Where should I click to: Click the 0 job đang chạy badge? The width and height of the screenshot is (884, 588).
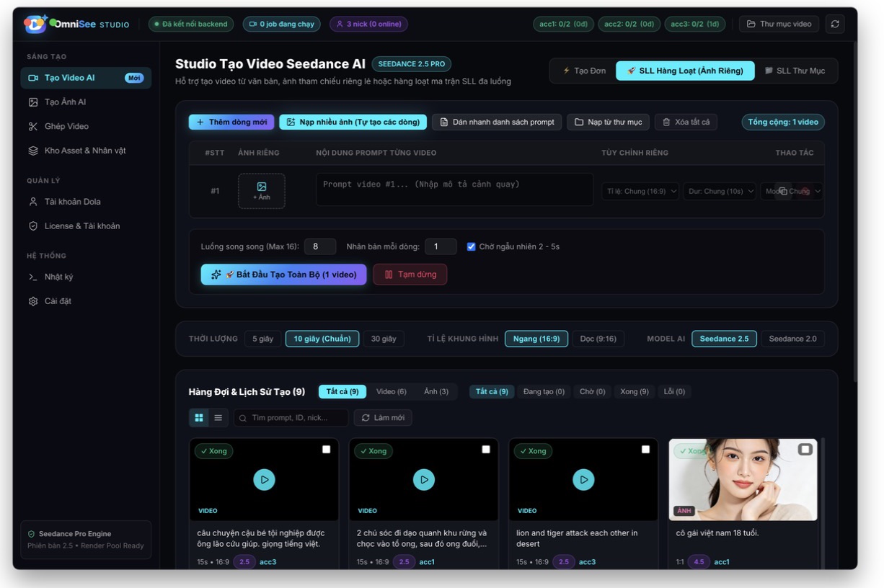(281, 24)
